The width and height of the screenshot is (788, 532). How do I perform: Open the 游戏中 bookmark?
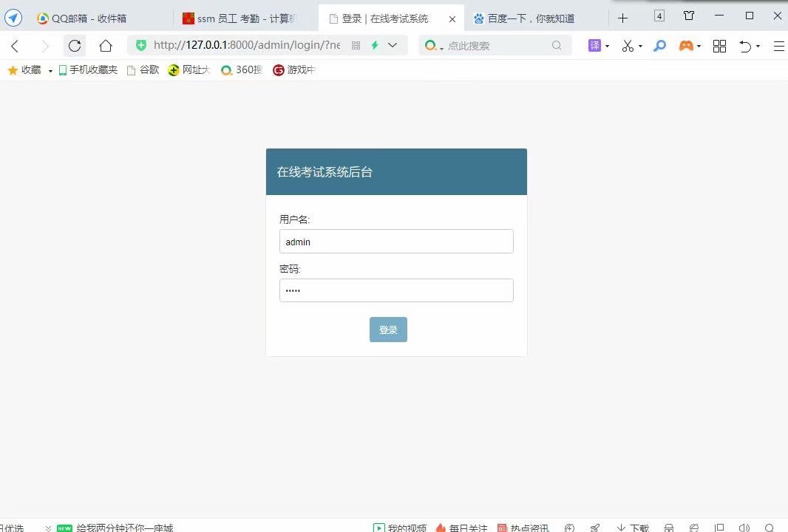point(294,70)
